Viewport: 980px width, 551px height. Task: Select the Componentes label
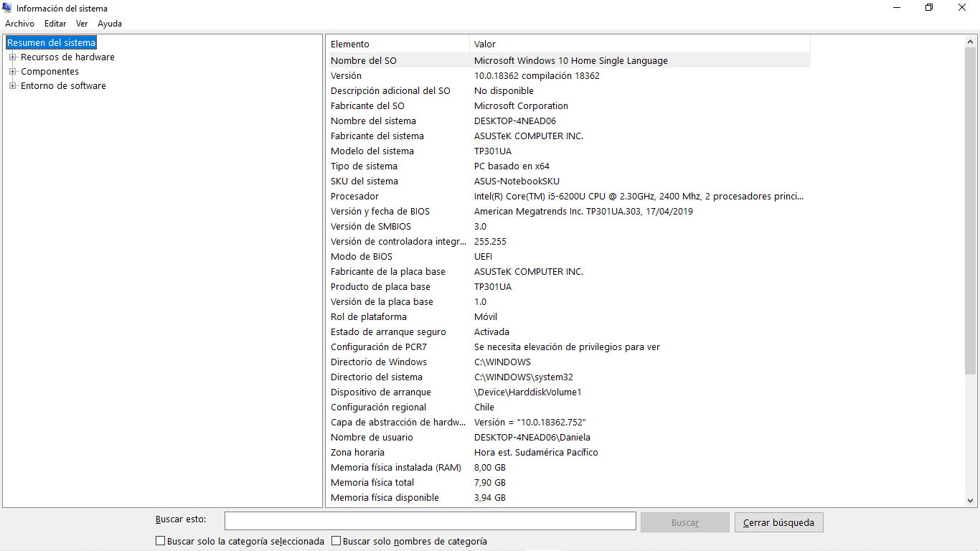point(50,72)
